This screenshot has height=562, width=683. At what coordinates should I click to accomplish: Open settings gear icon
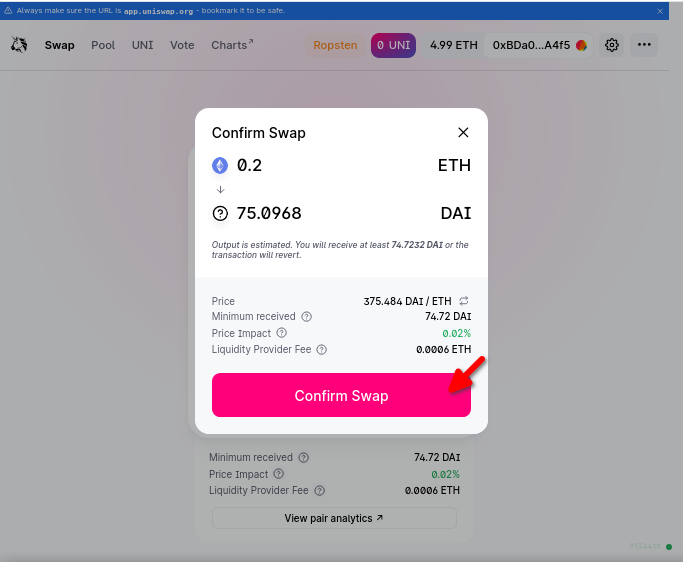pyautogui.click(x=612, y=45)
